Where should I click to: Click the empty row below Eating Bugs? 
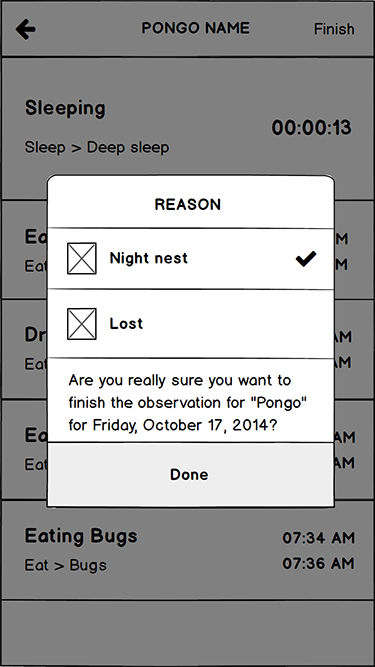click(x=188, y=632)
